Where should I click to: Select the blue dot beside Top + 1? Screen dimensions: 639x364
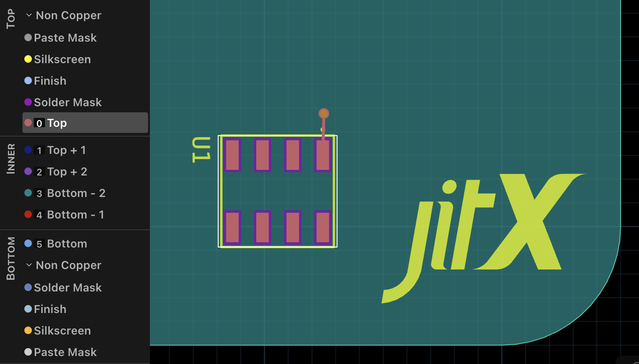click(29, 150)
